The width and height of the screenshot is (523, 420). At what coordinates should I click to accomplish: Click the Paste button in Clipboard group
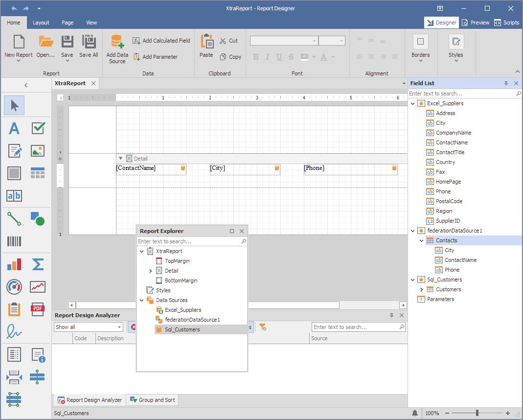tap(206, 46)
